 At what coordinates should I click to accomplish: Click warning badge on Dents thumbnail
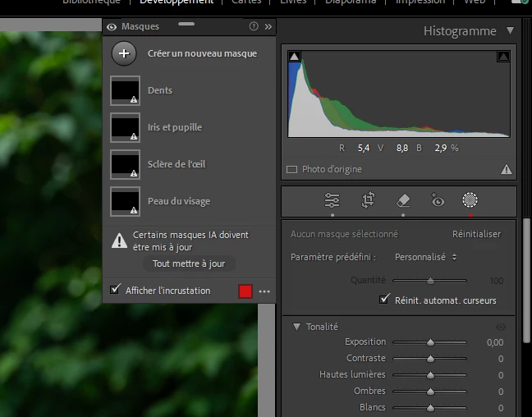(x=134, y=99)
